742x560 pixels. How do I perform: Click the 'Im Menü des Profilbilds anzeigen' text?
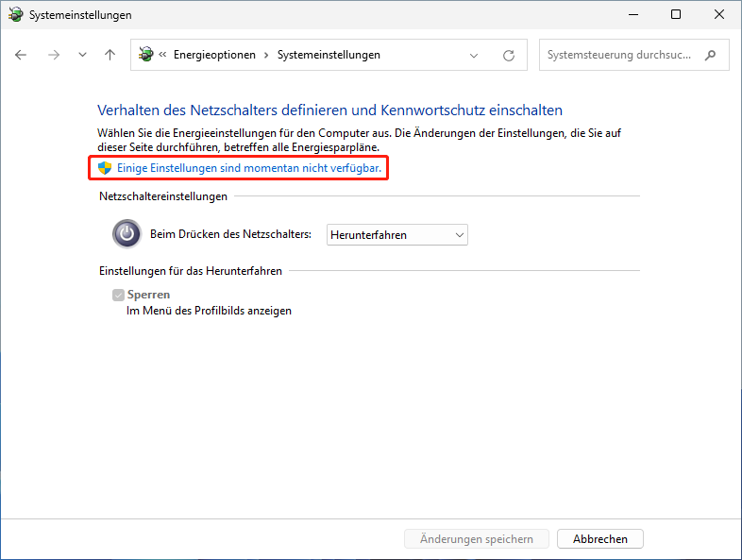[209, 311]
